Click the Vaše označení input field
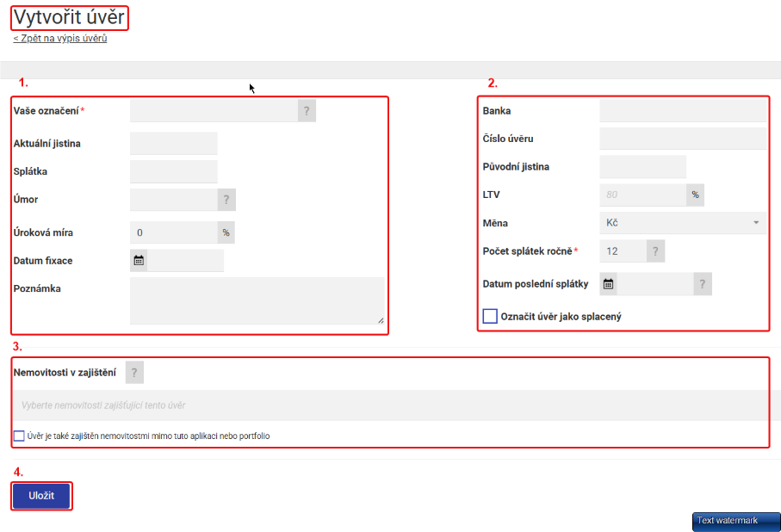781x532 pixels. [x=214, y=111]
